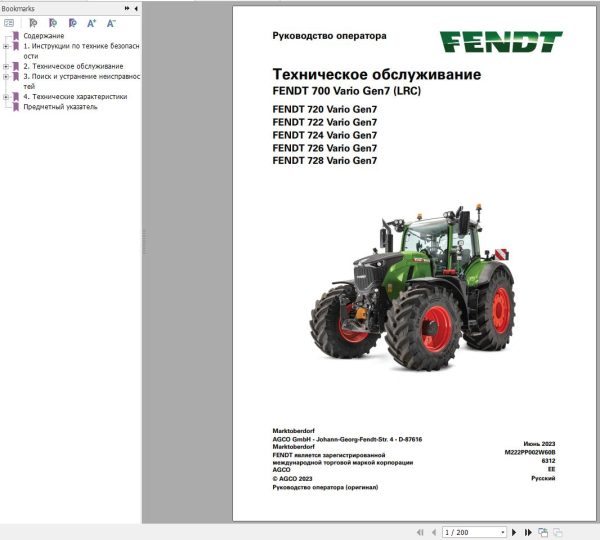The image size is (600, 540).
Task: Expand bookmark '2. Техническое обслуживание'
Action: (6, 66)
